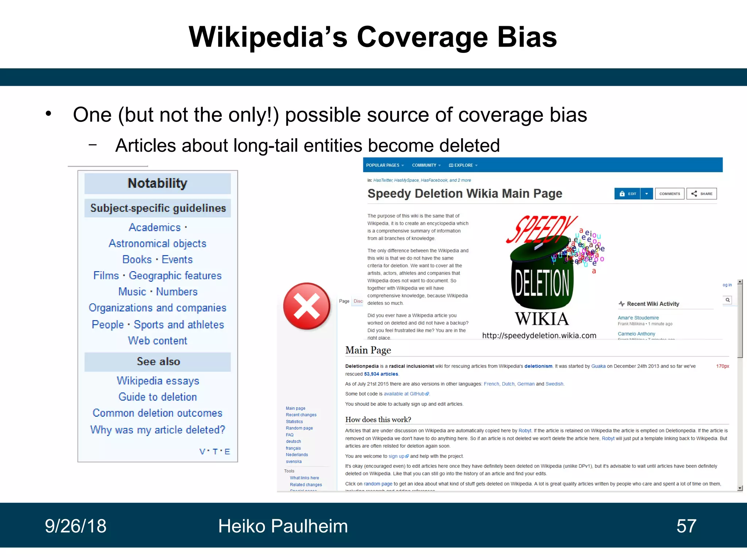The width and height of the screenshot is (747, 560).
Task: Switch to deutsch language version
Action: [x=293, y=442]
